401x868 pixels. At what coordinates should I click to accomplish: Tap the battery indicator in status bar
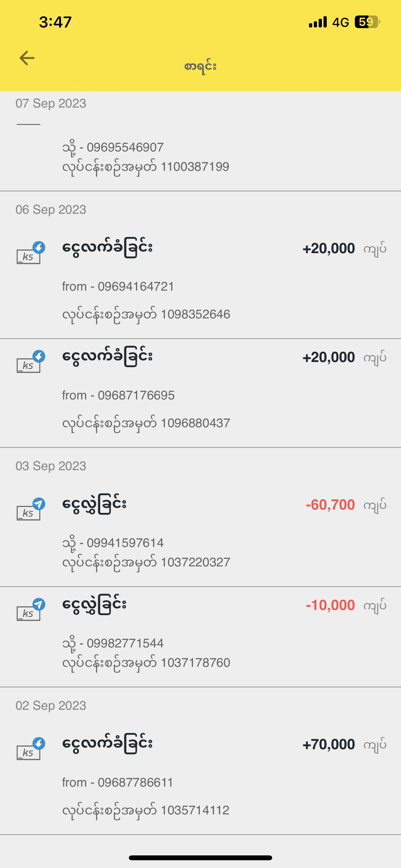(x=367, y=22)
